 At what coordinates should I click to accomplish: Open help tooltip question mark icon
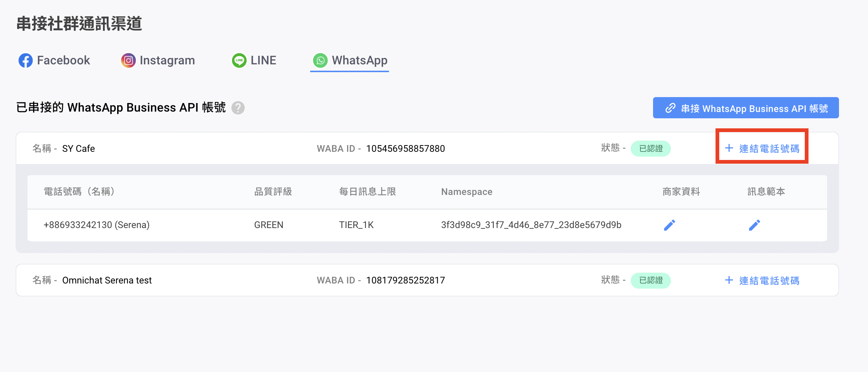point(238,108)
